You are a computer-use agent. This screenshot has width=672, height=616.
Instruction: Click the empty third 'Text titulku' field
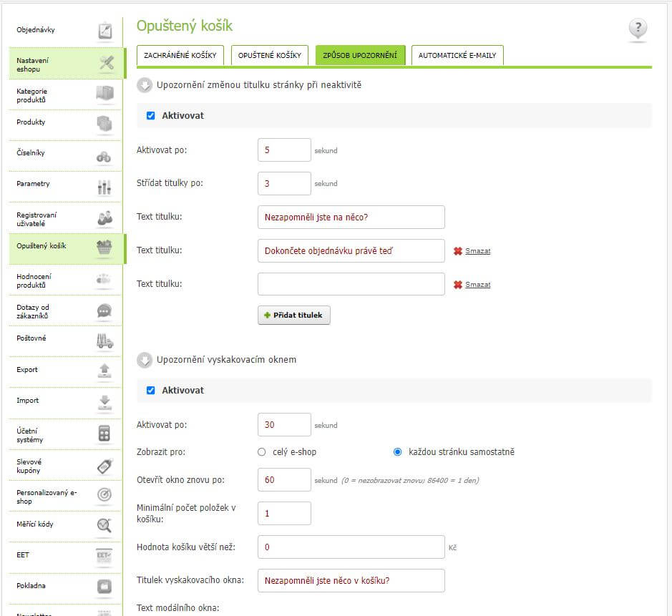351,284
